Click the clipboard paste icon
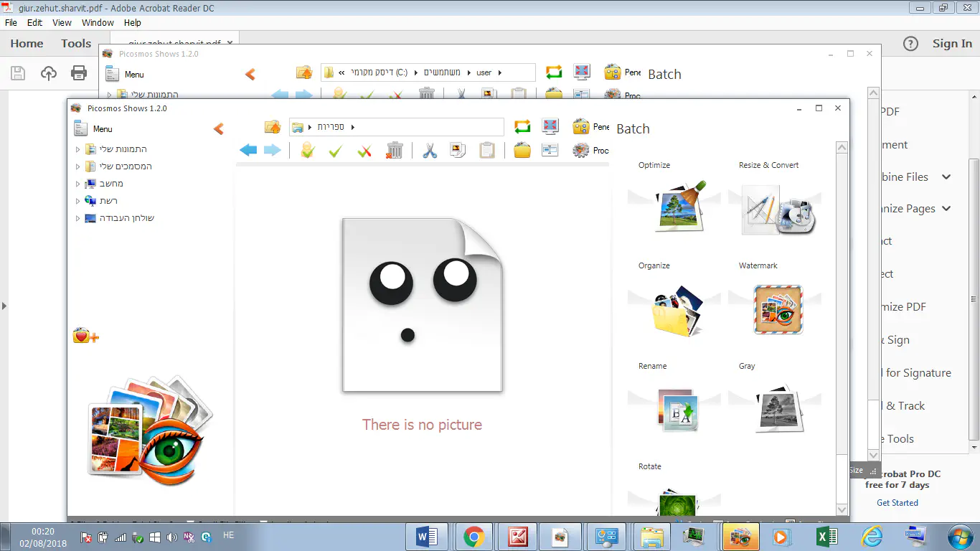The image size is (980, 551). coord(487,150)
